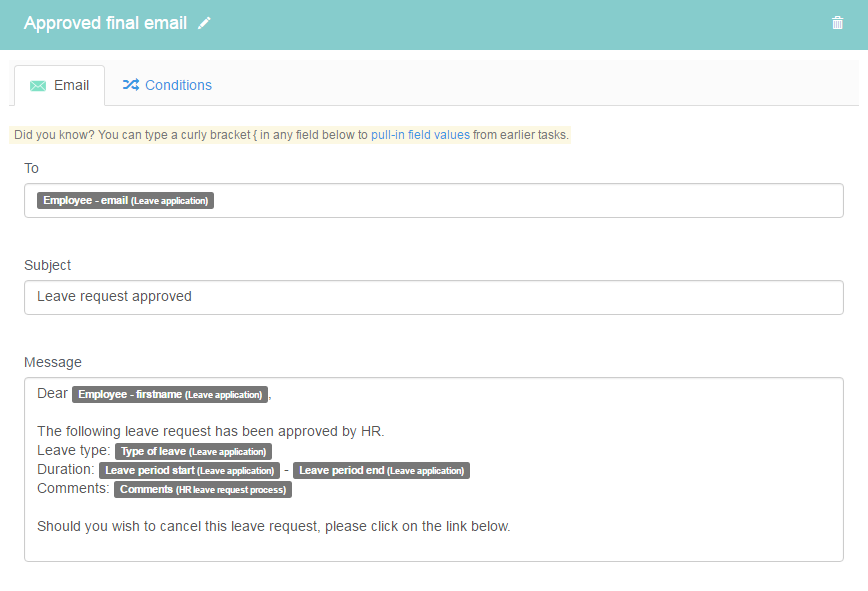This screenshot has height=591, width=868.
Task: Click the envelope icon on Email tab
Action: (38, 86)
